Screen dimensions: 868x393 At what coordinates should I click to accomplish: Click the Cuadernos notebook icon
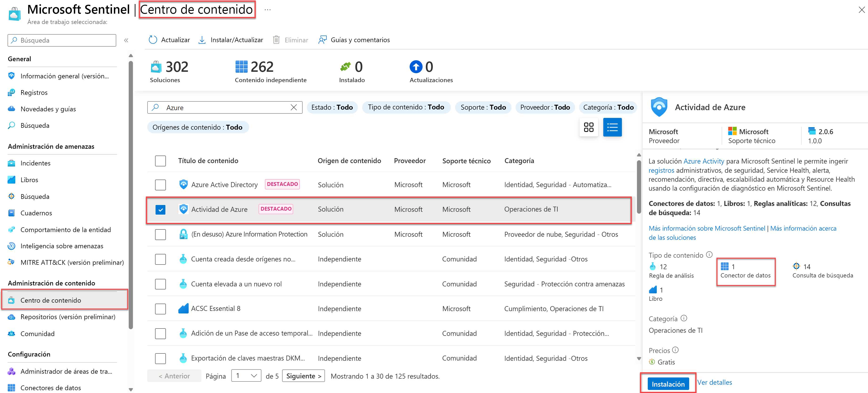[x=12, y=213]
